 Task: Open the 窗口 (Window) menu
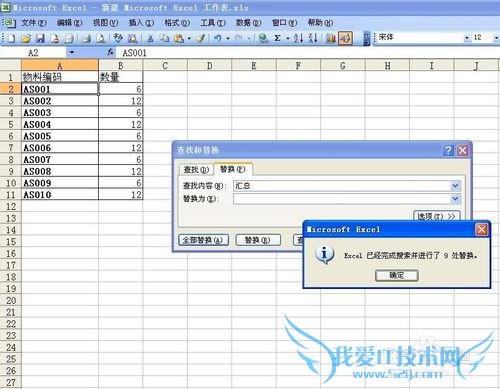coord(284,23)
